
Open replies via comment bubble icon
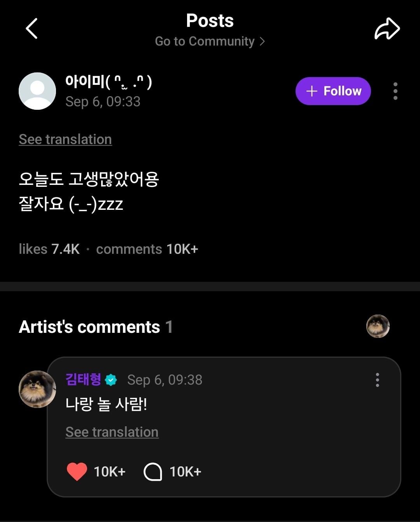coord(153,472)
